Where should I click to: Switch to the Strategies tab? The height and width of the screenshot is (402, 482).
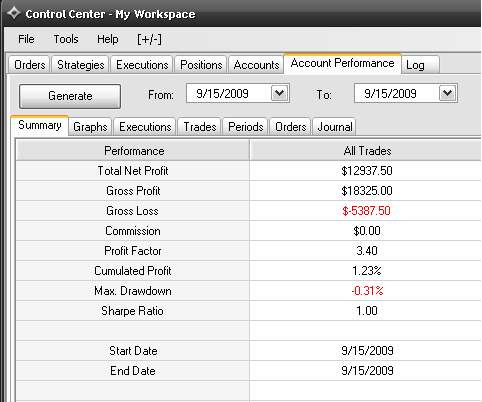click(81, 65)
